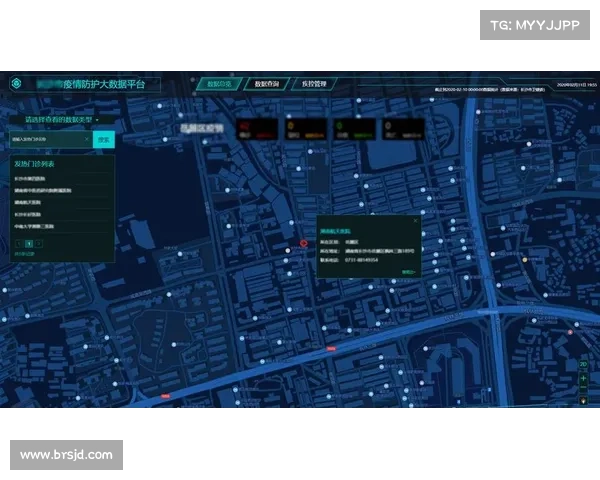Clear the search box with the X icon
Viewport: 600px width, 480px height.
point(86,139)
